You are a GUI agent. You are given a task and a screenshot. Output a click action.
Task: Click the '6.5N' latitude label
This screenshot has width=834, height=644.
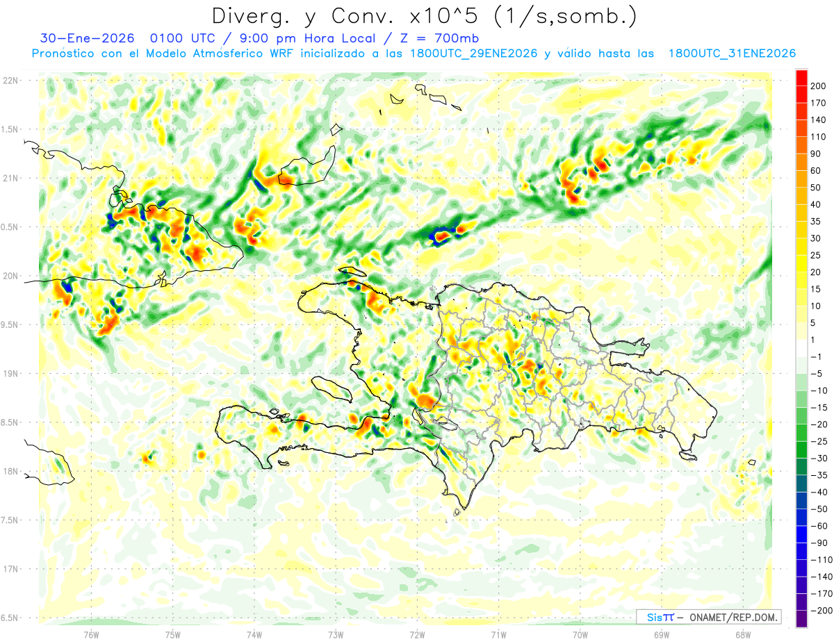tap(10, 618)
